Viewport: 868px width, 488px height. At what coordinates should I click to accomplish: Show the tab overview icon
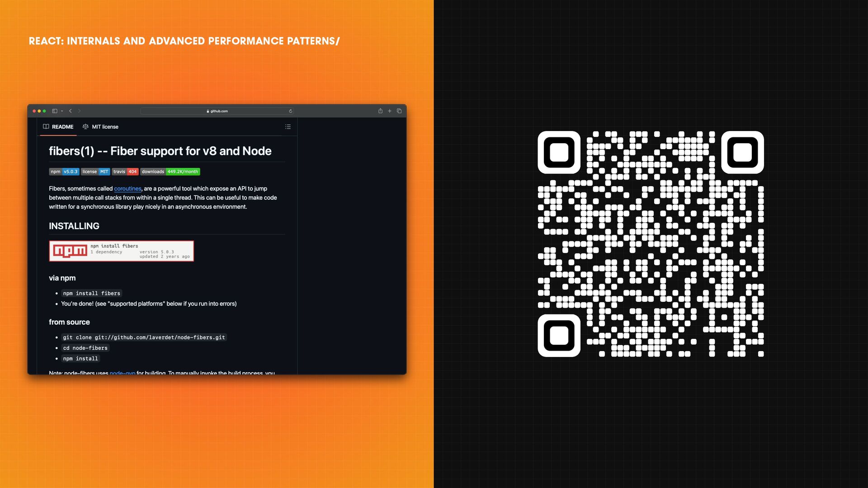click(399, 111)
